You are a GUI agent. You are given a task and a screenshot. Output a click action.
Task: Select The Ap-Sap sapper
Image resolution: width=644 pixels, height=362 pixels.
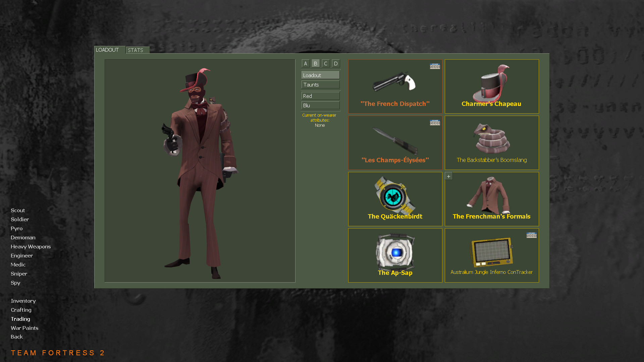[395, 253]
